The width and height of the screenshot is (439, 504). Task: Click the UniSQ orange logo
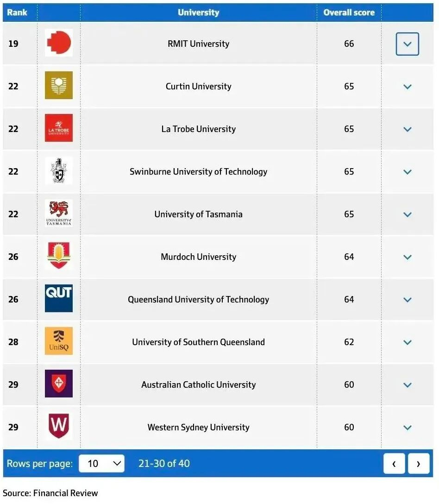point(59,341)
